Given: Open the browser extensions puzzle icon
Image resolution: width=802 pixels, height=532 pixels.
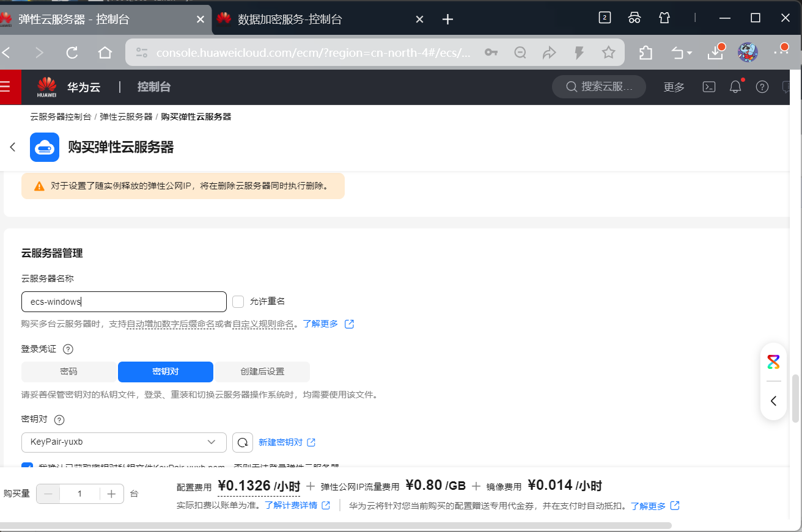Looking at the screenshot, I should pyautogui.click(x=646, y=53).
